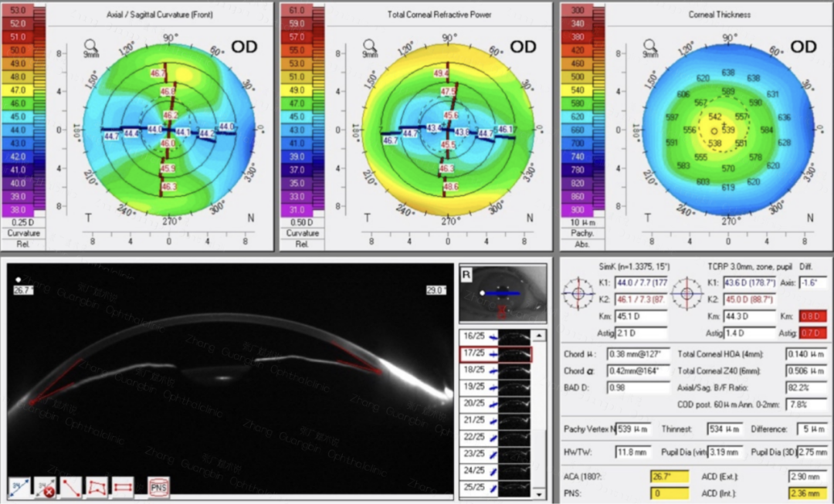
Task: Select the angle measurement tool icon
Action: 19,486
